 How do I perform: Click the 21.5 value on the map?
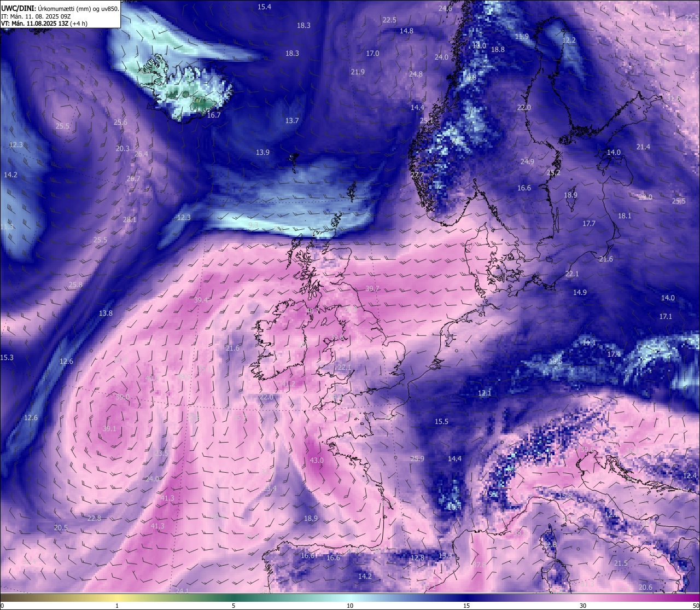[621, 563]
